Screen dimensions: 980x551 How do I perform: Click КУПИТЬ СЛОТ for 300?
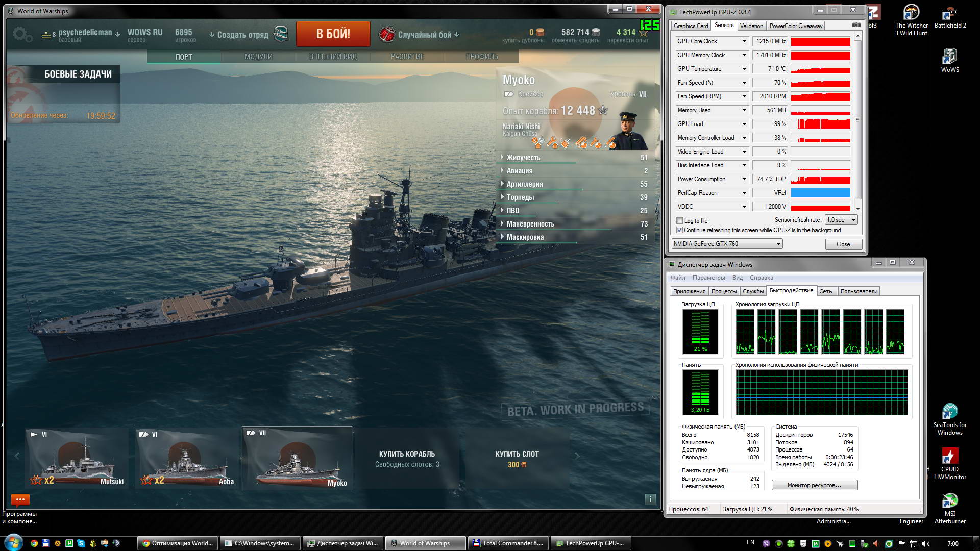point(517,458)
